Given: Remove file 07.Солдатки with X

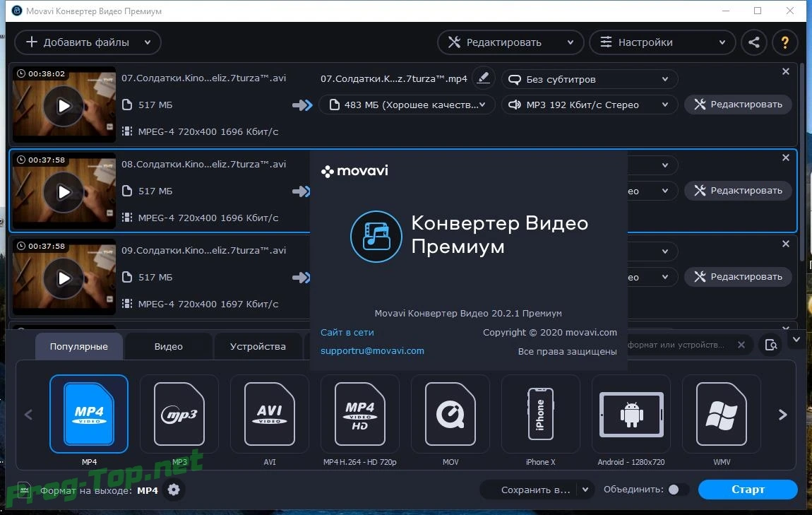Looking at the screenshot, I should point(786,71).
